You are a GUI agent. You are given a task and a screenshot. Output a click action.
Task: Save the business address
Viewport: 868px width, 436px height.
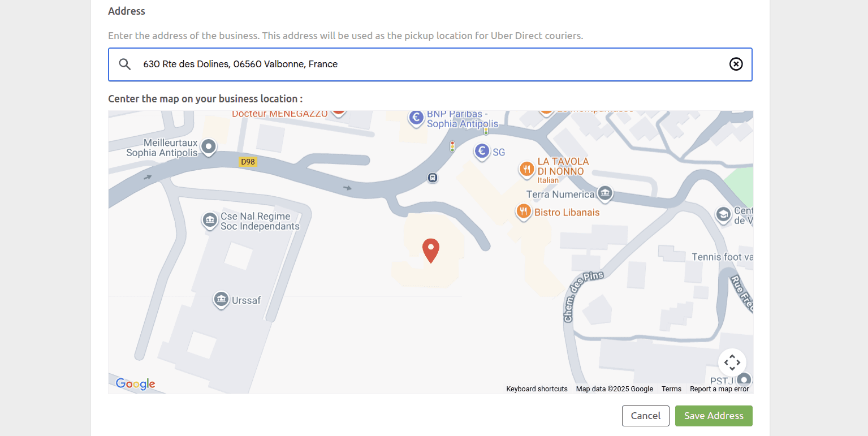713,416
